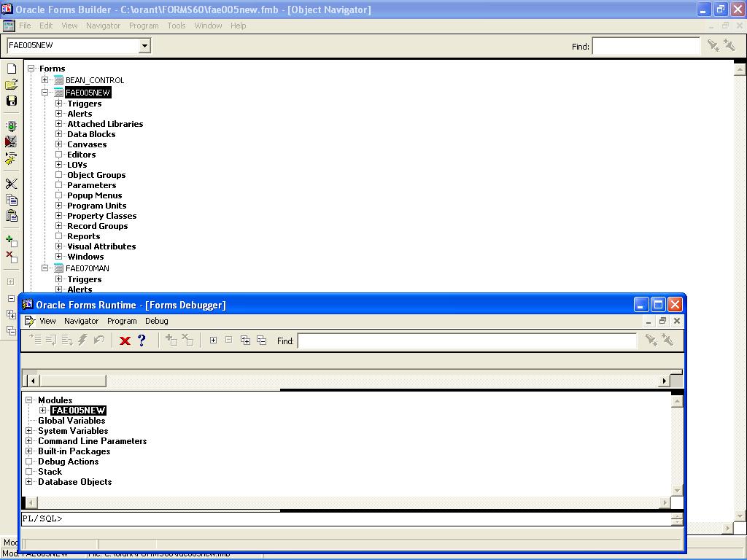Click the Copy icon in left toolbar
Image resolution: width=747 pixels, height=560 pixels.
point(11,200)
